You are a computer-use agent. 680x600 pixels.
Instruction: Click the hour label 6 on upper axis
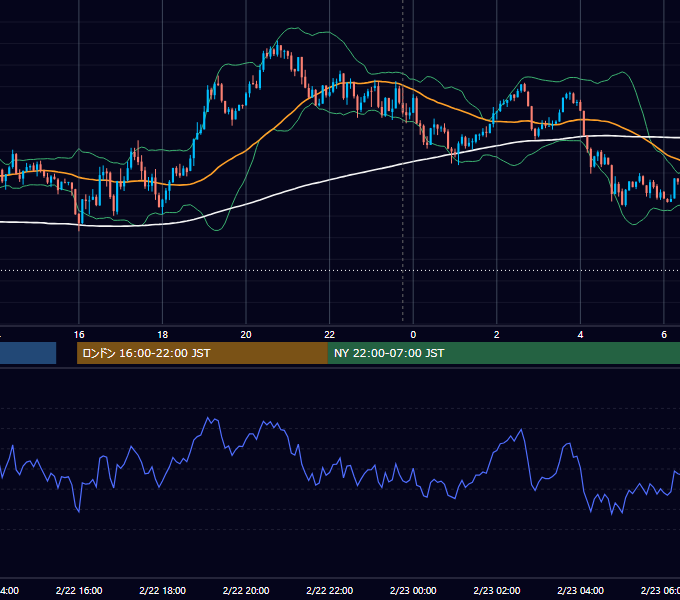[x=664, y=335]
